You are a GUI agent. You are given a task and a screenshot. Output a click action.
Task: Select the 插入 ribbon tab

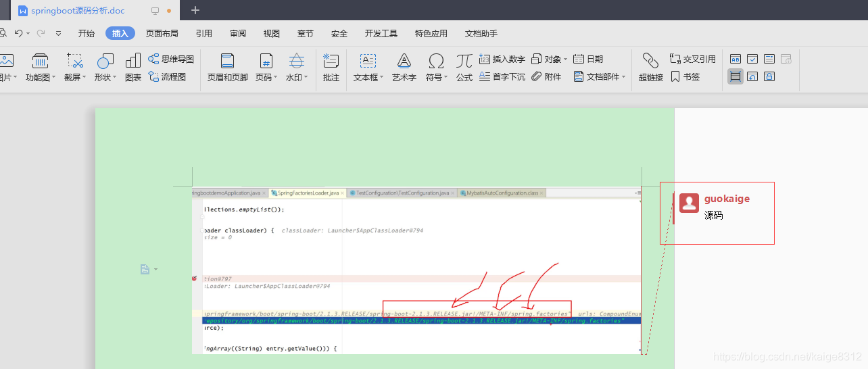120,33
